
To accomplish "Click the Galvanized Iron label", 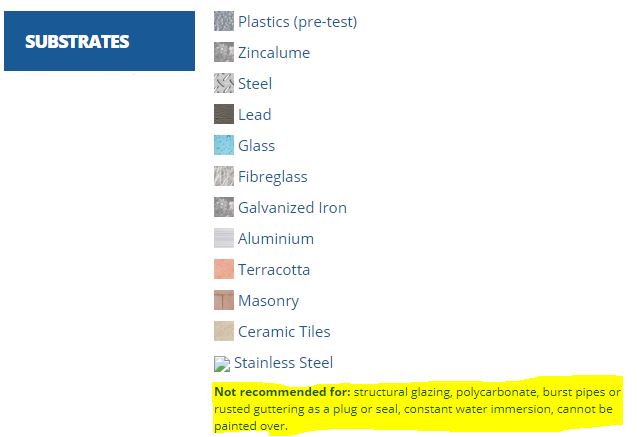I will [x=292, y=208].
